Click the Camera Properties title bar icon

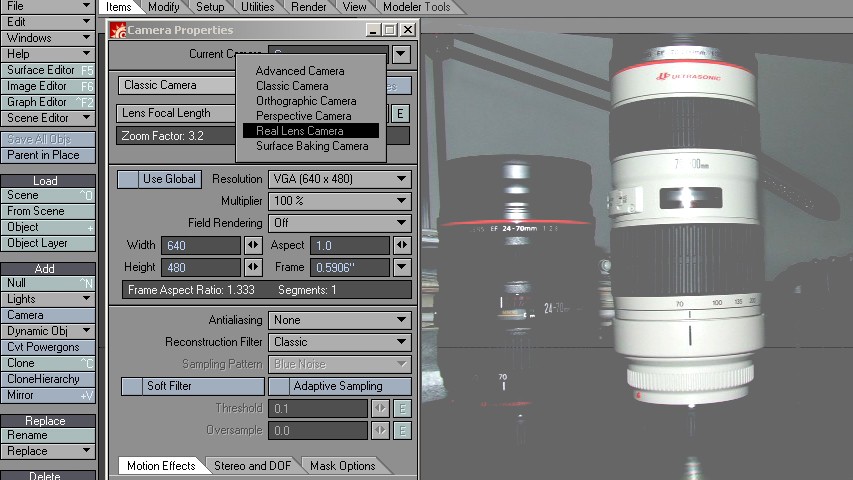click(x=118, y=30)
